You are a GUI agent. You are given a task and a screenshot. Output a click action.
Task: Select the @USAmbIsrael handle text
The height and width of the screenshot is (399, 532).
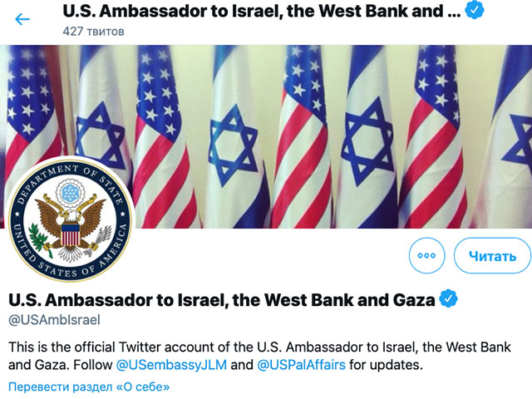click(54, 320)
